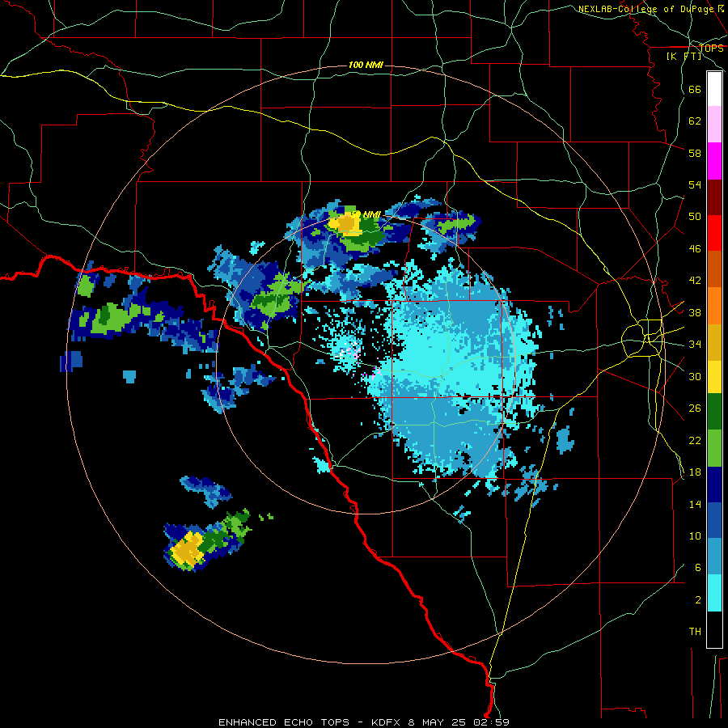
Task: Select the bright yellow legend swatch
Action: click(x=714, y=377)
